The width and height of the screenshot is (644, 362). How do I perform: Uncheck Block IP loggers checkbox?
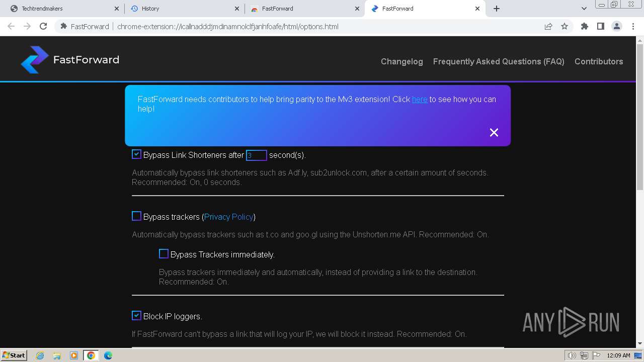click(x=136, y=316)
